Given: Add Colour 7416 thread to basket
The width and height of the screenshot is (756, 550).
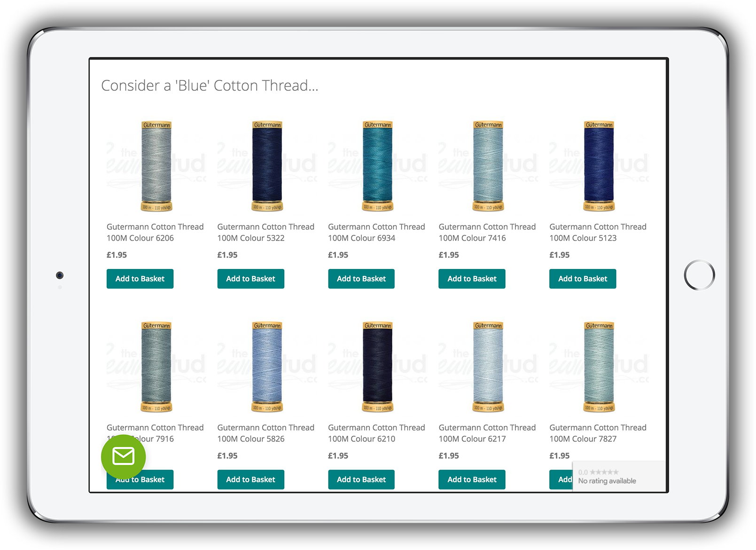Looking at the screenshot, I should 472,279.
